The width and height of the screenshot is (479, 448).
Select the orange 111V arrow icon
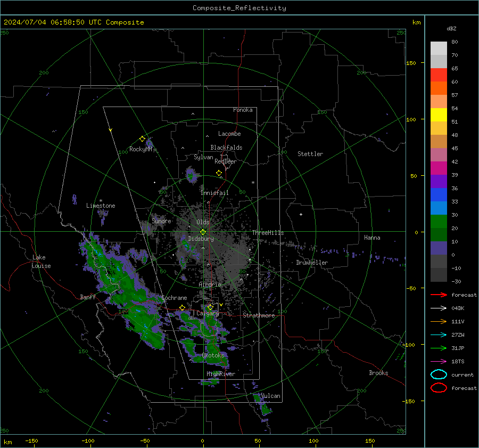(x=439, y=321)
